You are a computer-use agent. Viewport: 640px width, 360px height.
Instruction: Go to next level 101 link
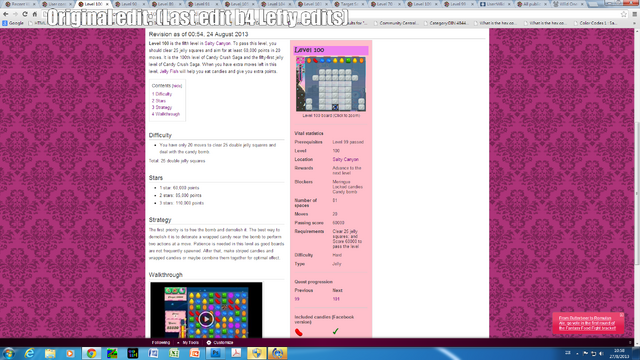336,299
